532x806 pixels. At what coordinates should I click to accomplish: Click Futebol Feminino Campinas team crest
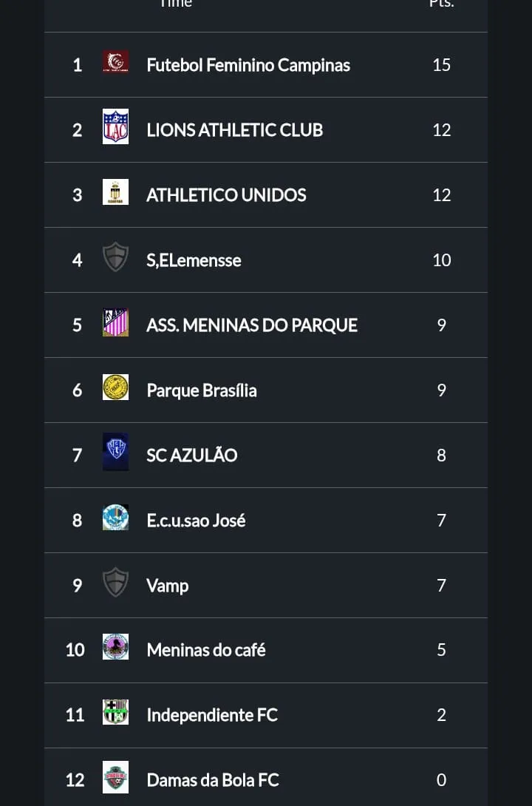115,64
